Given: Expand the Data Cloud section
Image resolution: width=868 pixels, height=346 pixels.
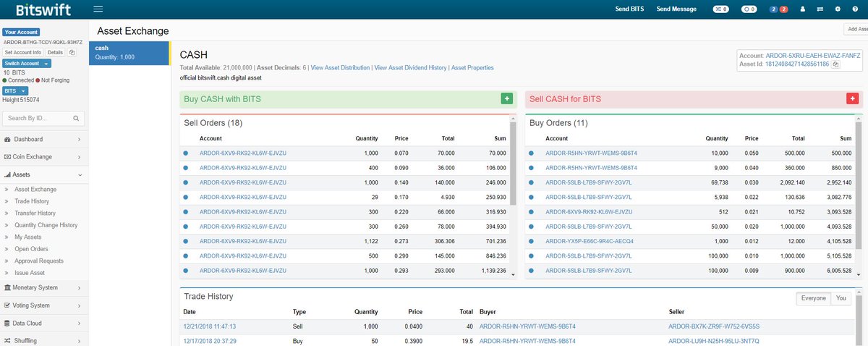Looking at the screenshot, I should (43, 323).
